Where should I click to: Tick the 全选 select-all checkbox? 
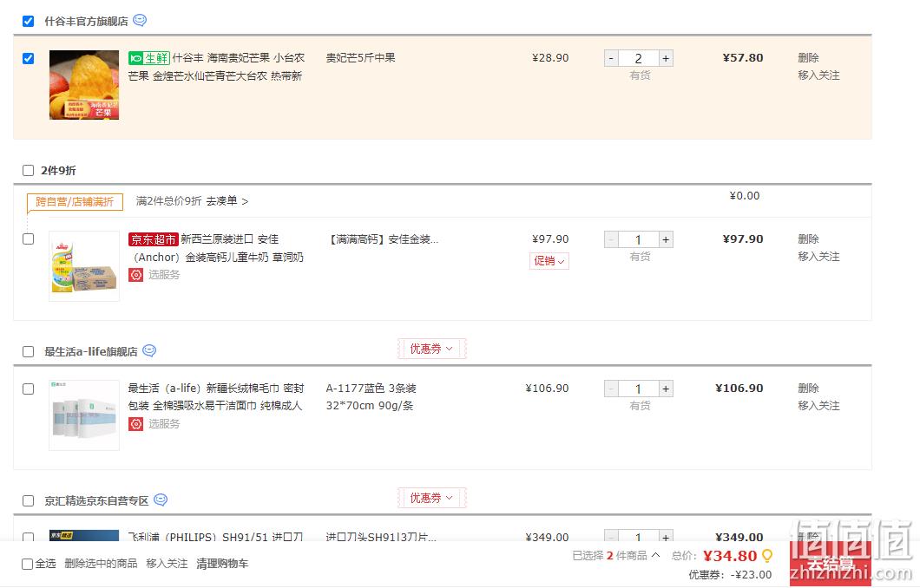27,564
